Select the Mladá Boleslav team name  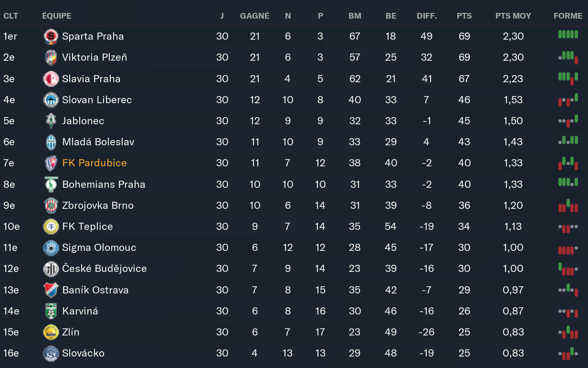click(98, 142)
